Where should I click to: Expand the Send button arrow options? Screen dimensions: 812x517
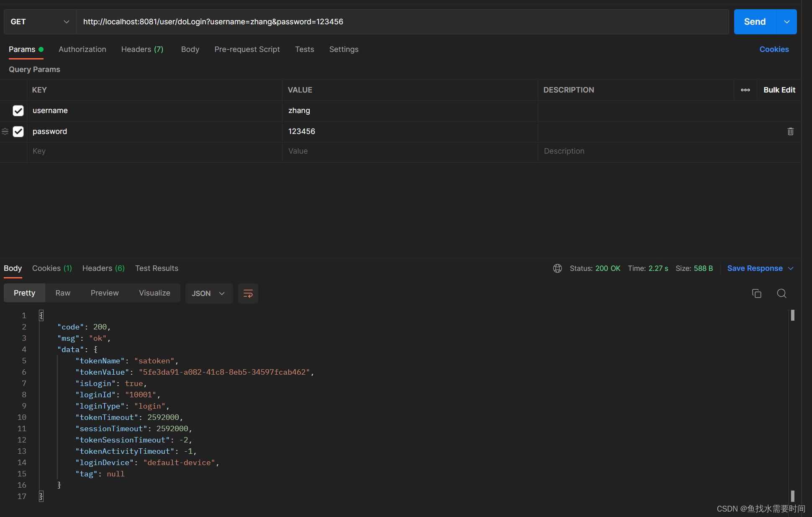coord(786,22)
